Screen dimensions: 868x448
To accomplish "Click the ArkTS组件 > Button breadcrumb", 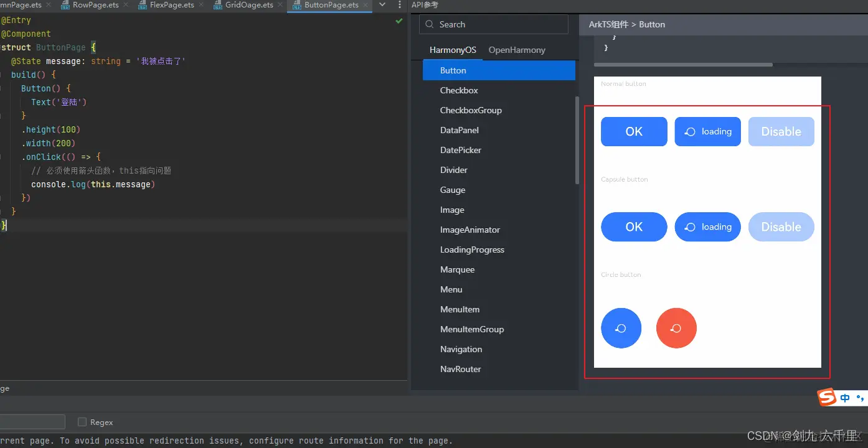I will coord(627,24).
